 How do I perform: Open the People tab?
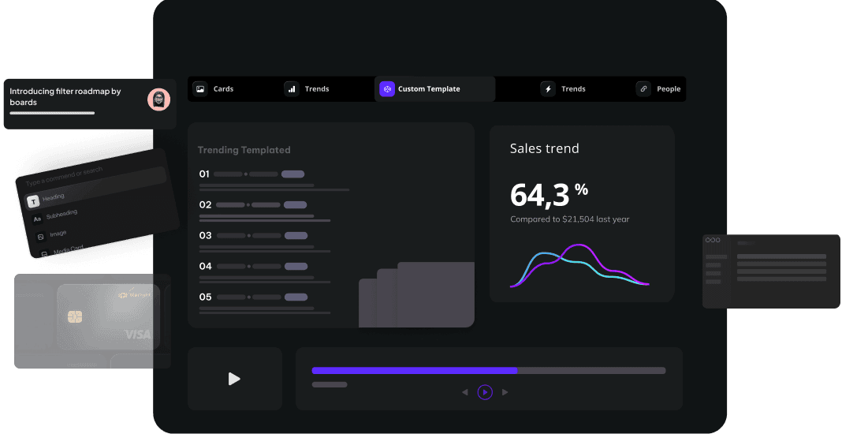[668, 89]
